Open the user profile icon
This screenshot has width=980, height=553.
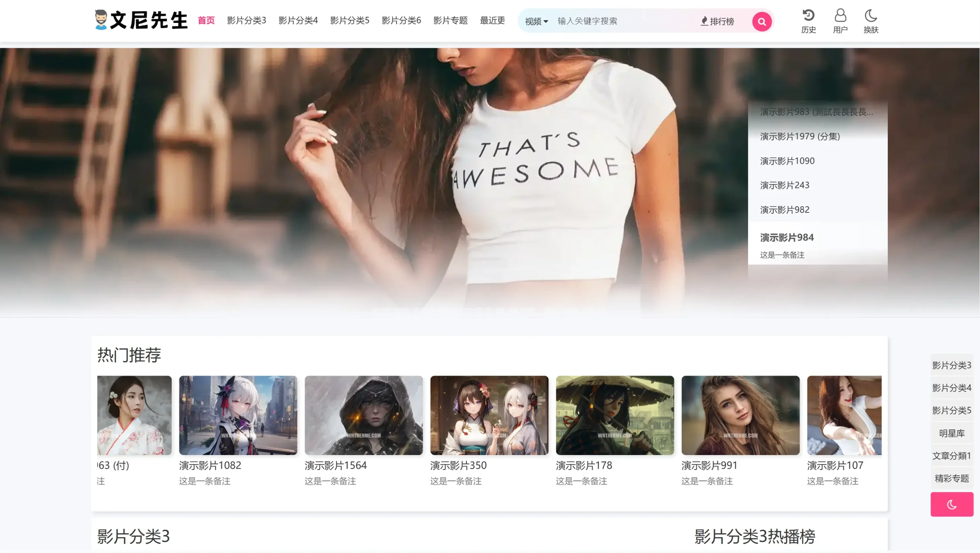[840, 16]
